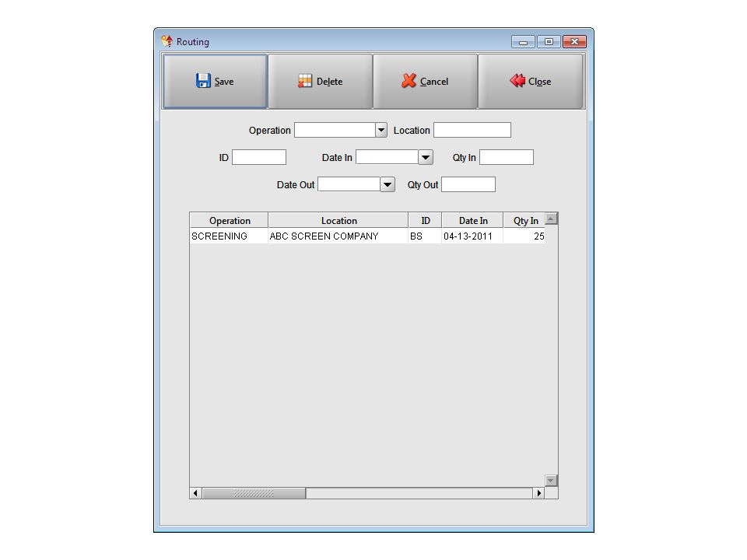Select the ABC SCREEN COMPANY cell
Viewport: 747px width, 560px height.
point(338,236)
